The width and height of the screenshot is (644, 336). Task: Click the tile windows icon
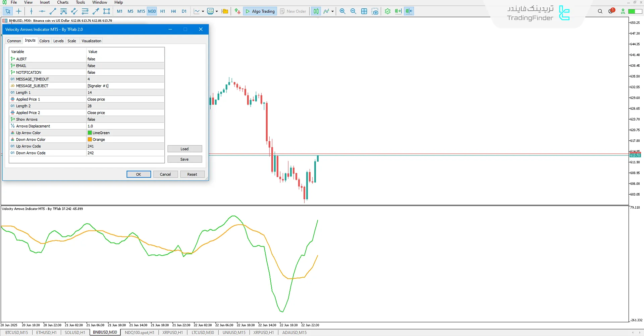[364, 11]
